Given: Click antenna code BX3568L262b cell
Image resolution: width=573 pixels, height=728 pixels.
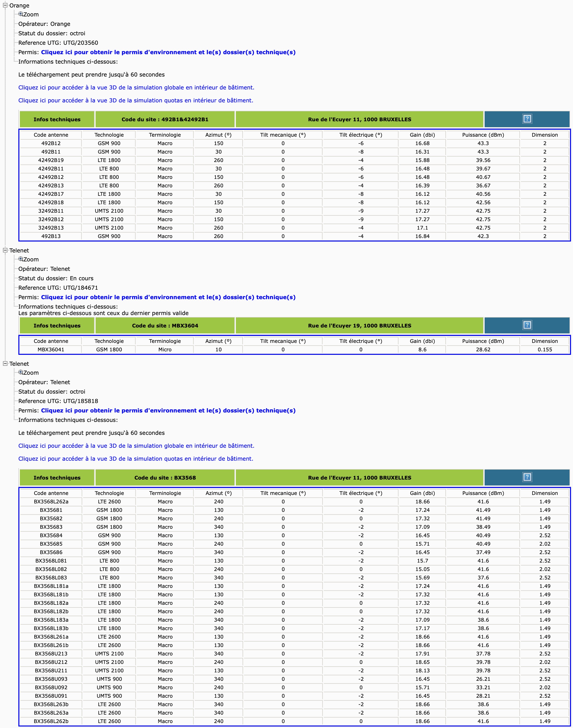Looking at the screenshot, I should [51, 721].
